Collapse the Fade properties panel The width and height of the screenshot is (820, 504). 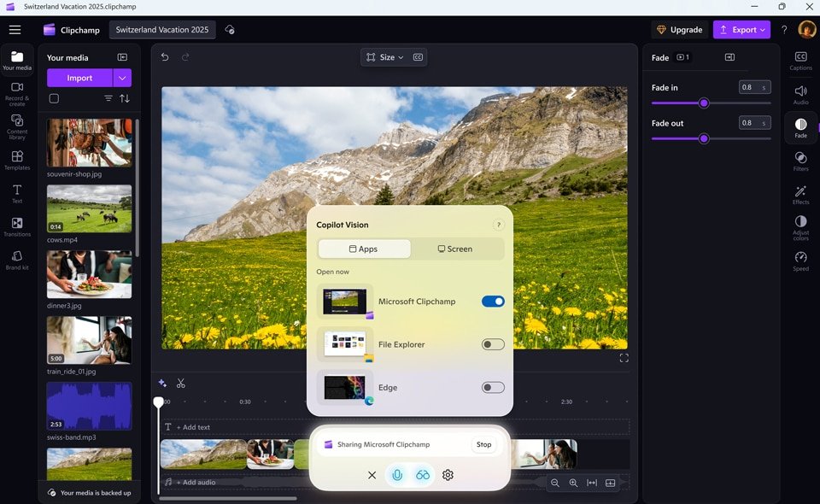click(729, 57)
